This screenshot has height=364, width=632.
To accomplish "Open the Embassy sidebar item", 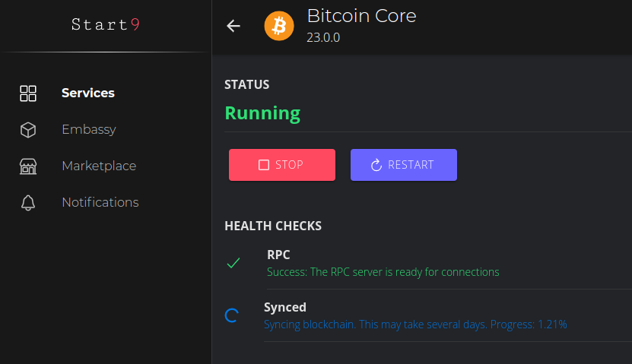I will (89, 130).
